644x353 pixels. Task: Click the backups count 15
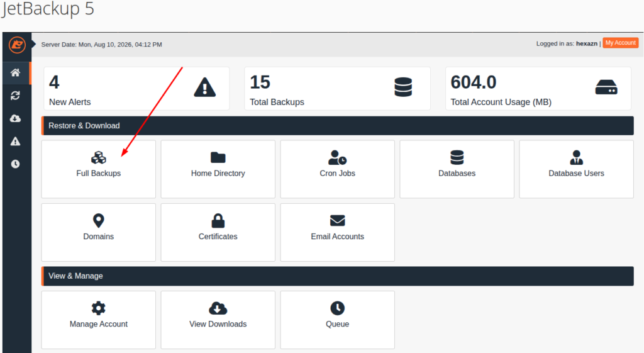(260, 82)
